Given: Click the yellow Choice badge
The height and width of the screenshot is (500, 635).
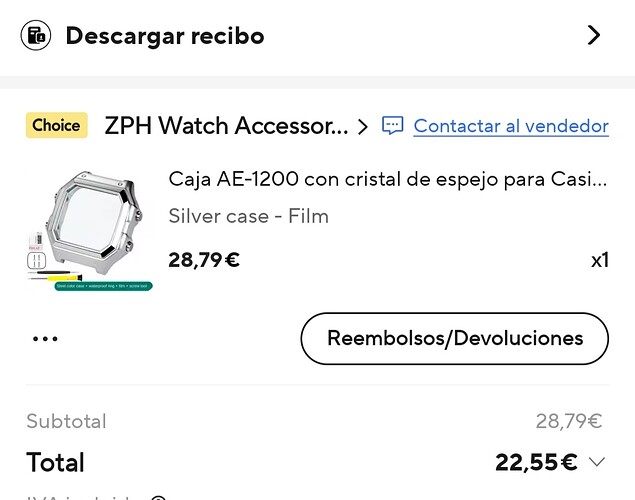Looking at the screenshot, I should pyautogui.click(x=57, y=125).
